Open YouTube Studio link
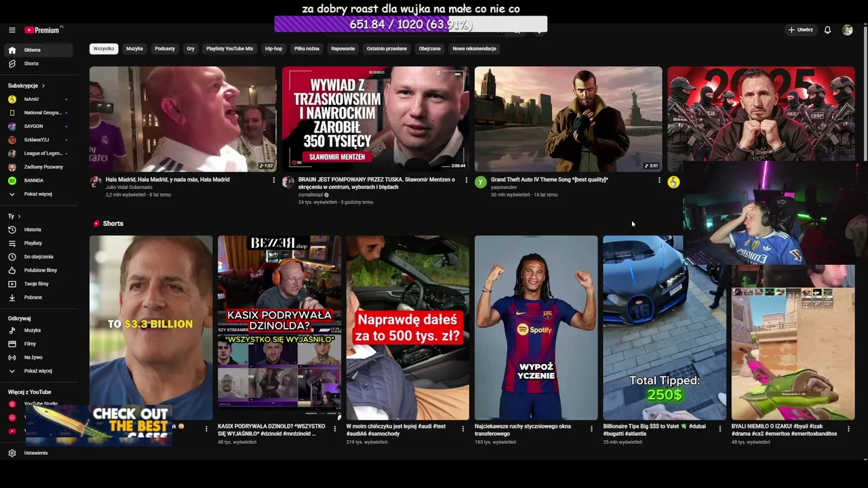The image size is (868, 488). [40, 404]
